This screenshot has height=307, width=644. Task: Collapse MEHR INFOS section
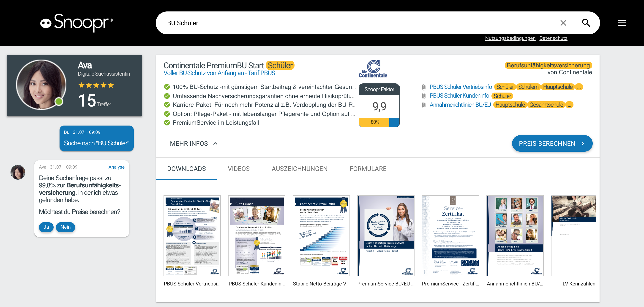coord(194,143)
